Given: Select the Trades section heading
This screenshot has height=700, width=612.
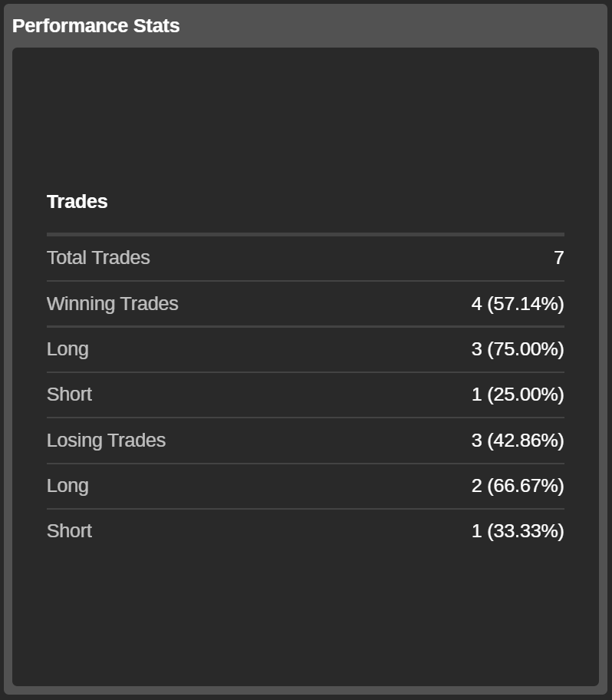Looking at the screenshot, I should point(77,202).
